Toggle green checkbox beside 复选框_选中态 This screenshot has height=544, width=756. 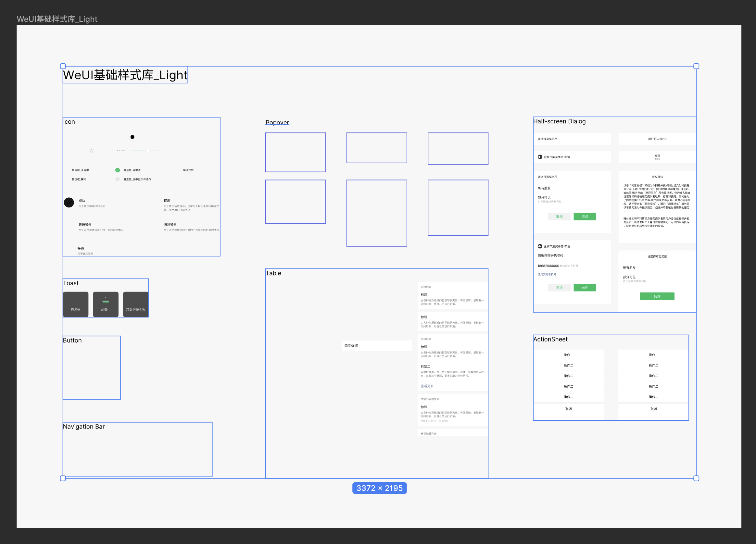click(118, 170)
